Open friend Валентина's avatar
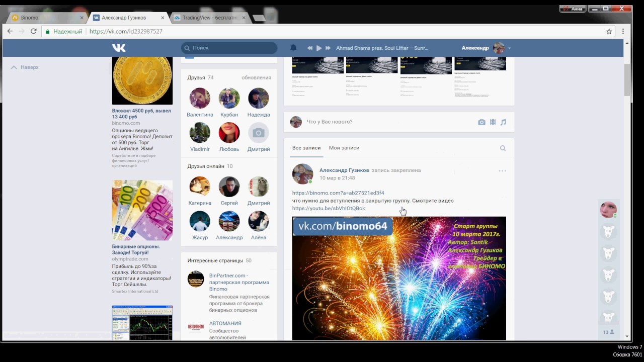Viewport: 644px width, 362px height. point(200,98)
